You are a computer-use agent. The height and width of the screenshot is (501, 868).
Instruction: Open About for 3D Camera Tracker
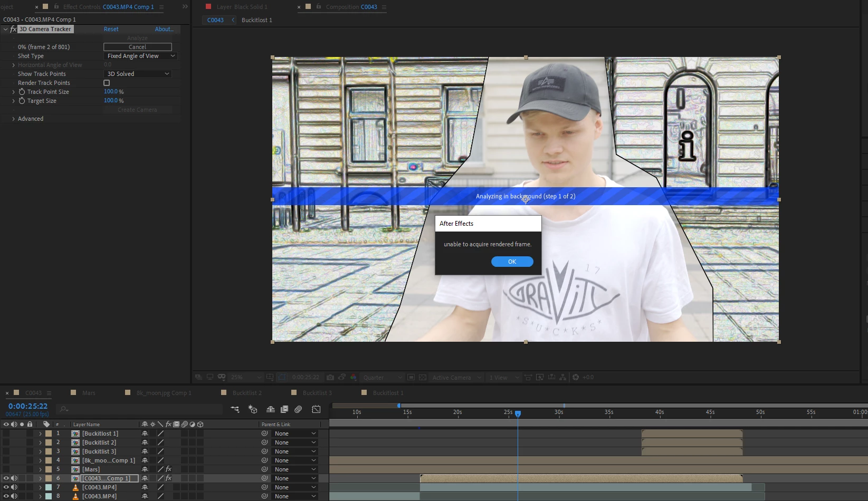click(164, 29)
